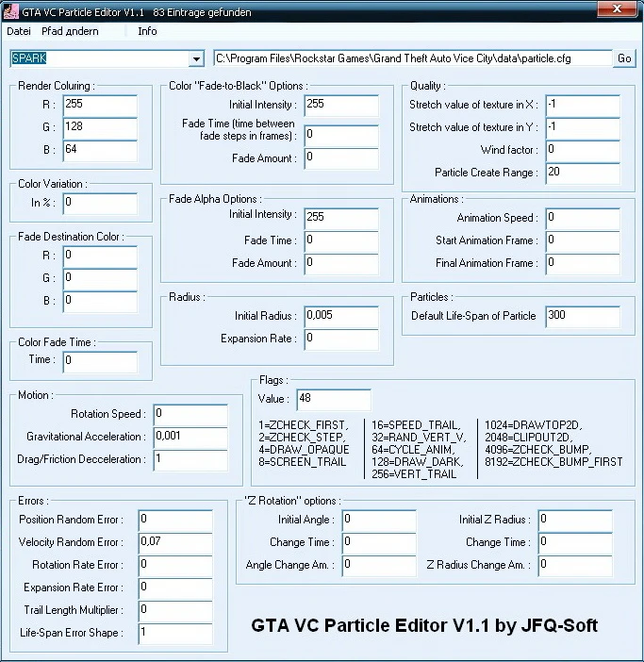Click Fade-to-Black Fade Time field
Viewport: 644px width, 662px height.
tap(341, 136)
